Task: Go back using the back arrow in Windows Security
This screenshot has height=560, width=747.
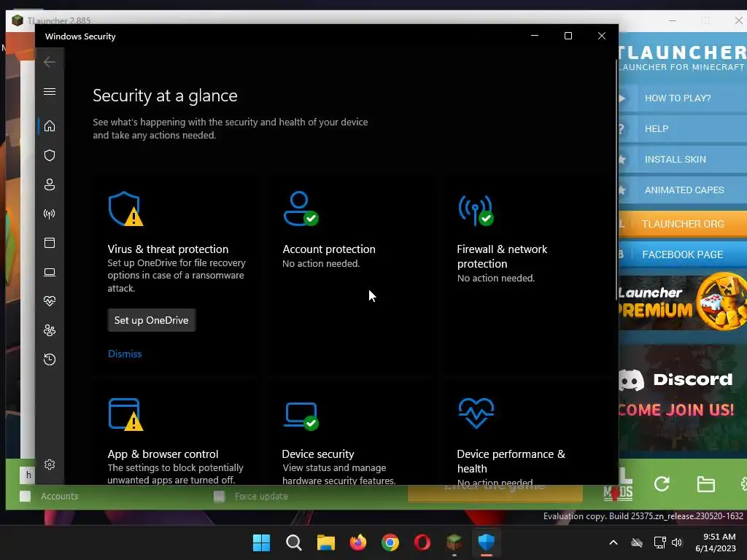Action: [50, 62]
